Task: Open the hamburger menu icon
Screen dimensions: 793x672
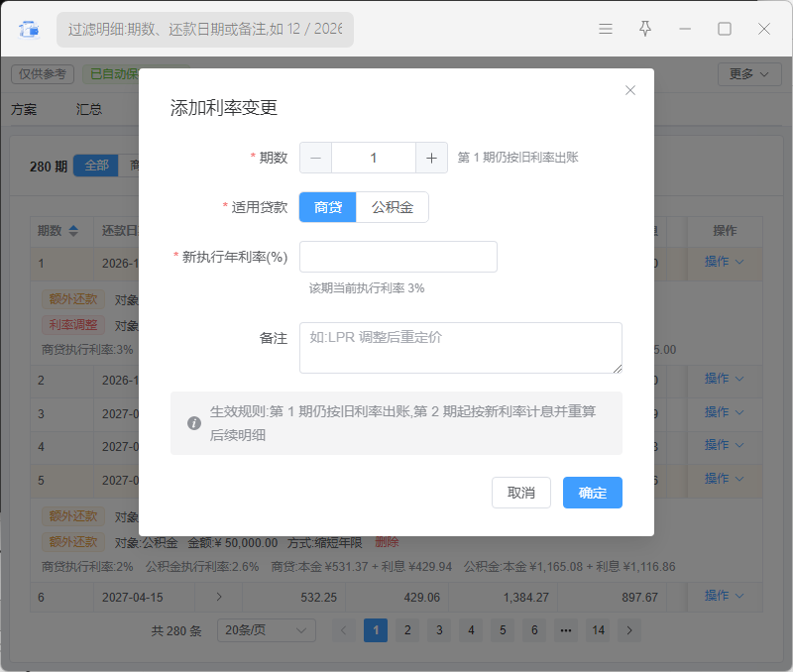Action: coord(606,29)
